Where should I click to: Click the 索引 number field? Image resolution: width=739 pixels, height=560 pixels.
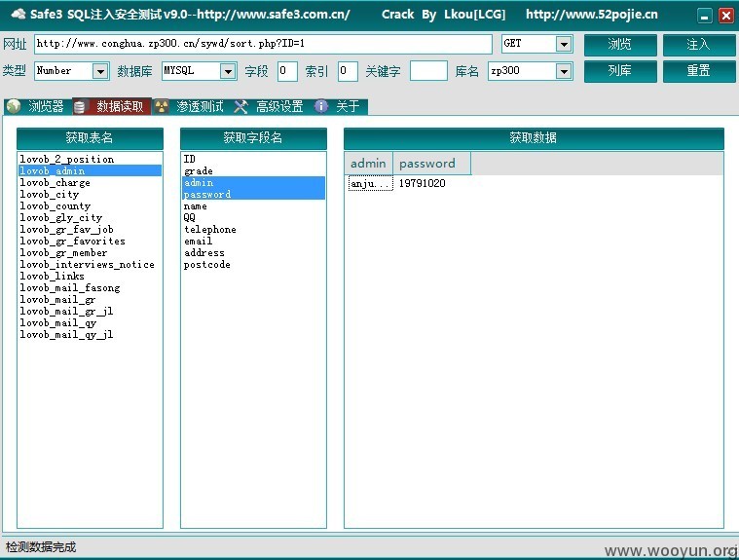tap(348, 71)
